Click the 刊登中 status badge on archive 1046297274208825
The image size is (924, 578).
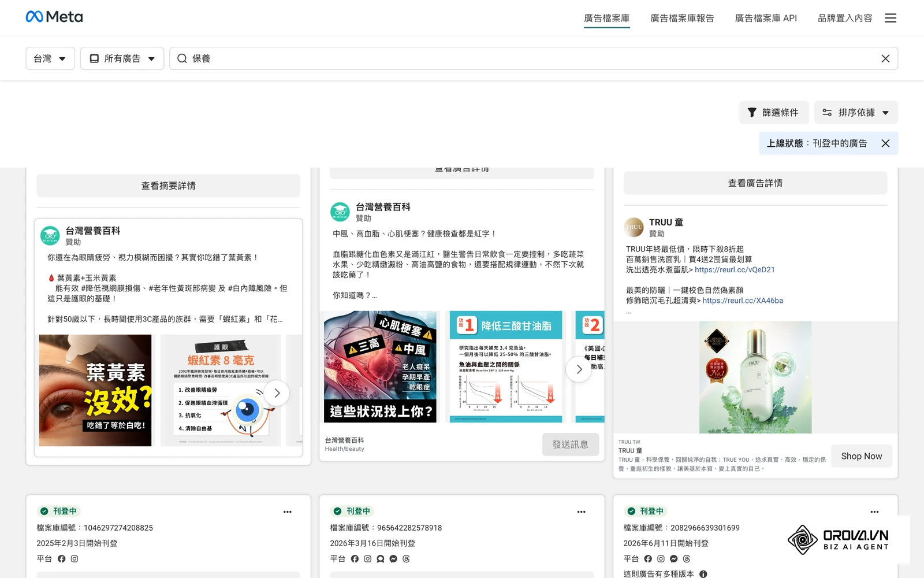[x=58, y=512]
